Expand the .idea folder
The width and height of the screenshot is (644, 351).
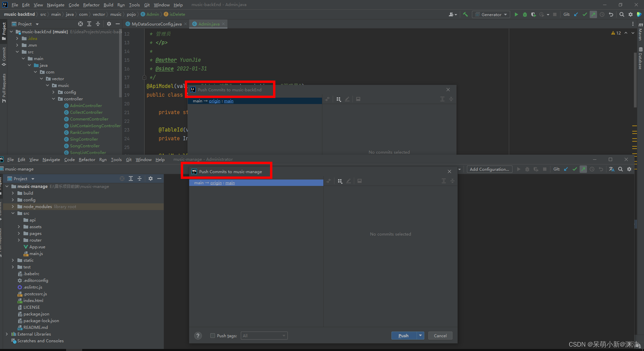tap(17, 39)
